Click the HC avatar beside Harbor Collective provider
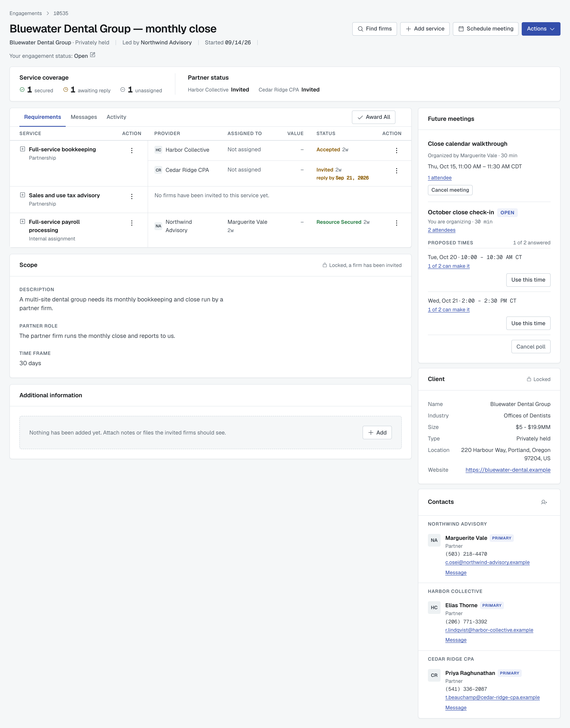 [x=159, y=150]
